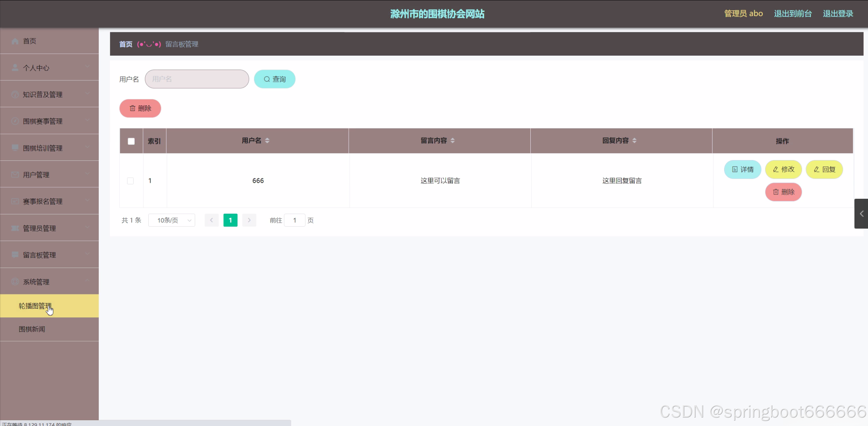Screen dimensions: 868x426
Task: Click the person icon beside 个人中心
Action: (x=15, y=68)
